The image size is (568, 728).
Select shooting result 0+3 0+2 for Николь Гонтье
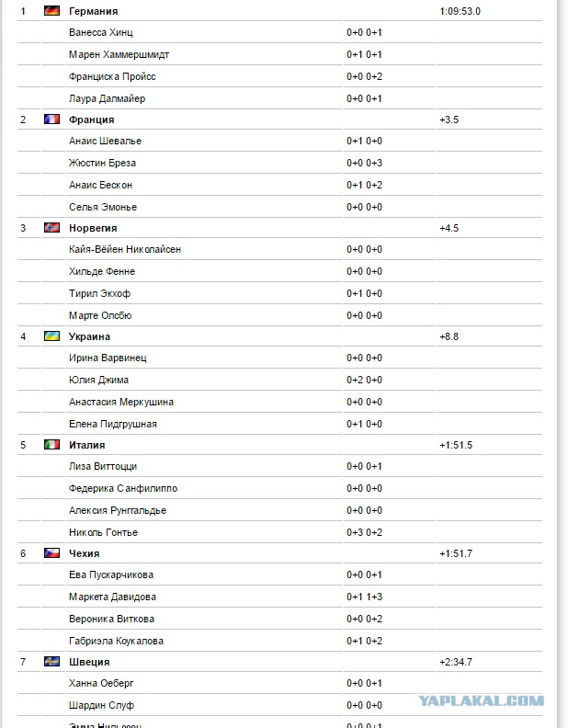click(x=364, y=532)
